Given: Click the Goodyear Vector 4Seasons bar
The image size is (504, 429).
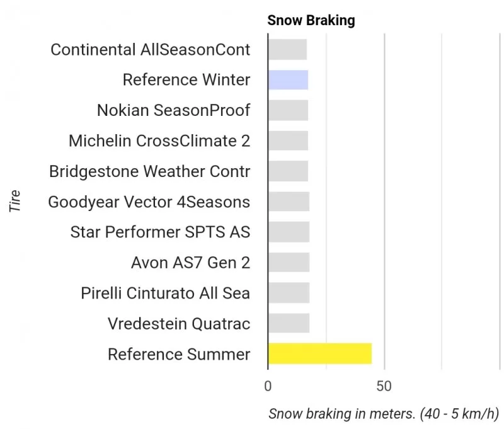Looking at the screenshot, I should [x=289, y=202].
